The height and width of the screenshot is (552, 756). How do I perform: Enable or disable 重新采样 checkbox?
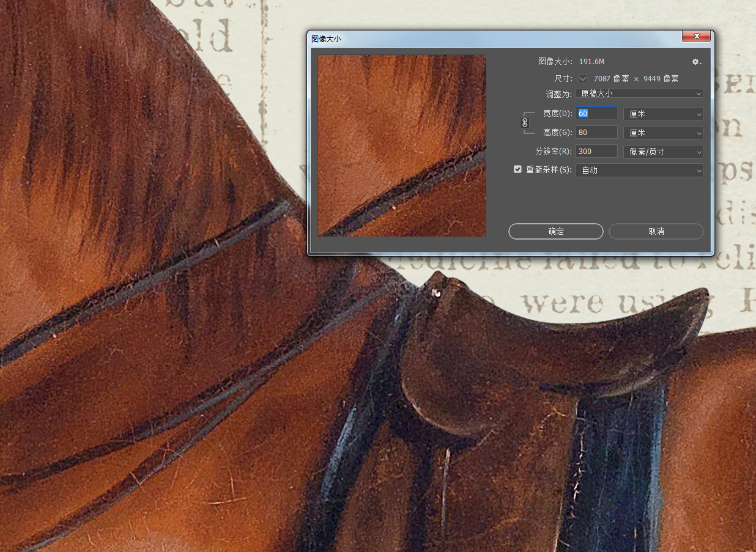518,170
